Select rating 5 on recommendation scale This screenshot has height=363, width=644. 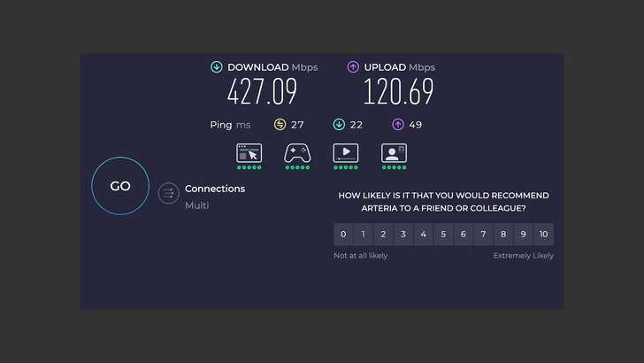pyautogui.click(x=443, y=235)
